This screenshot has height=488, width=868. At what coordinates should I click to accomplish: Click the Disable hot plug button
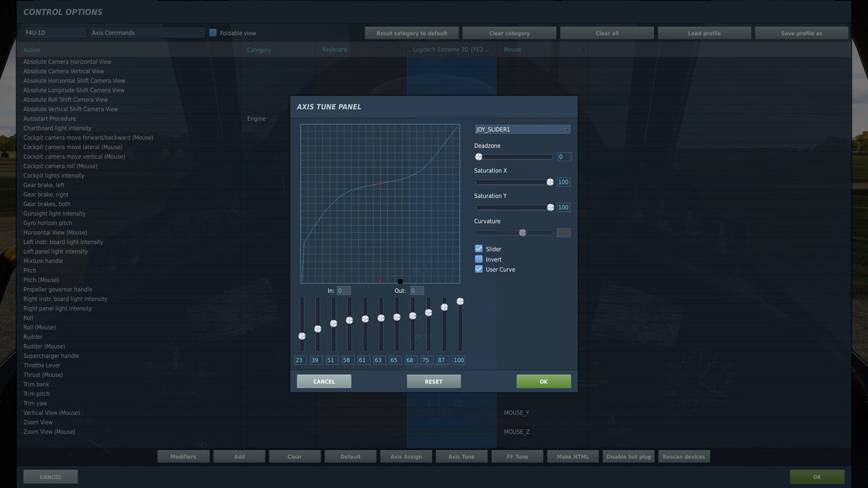click(629, 457)
